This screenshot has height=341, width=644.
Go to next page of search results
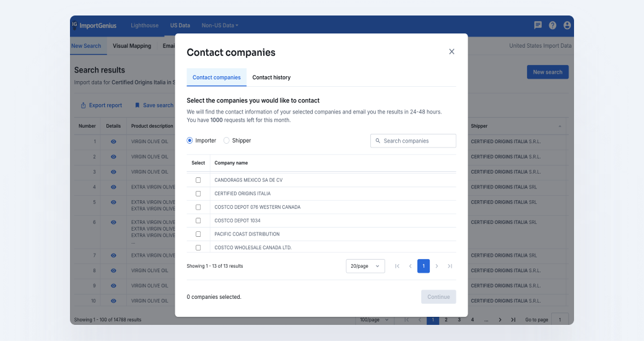[500, 320]
